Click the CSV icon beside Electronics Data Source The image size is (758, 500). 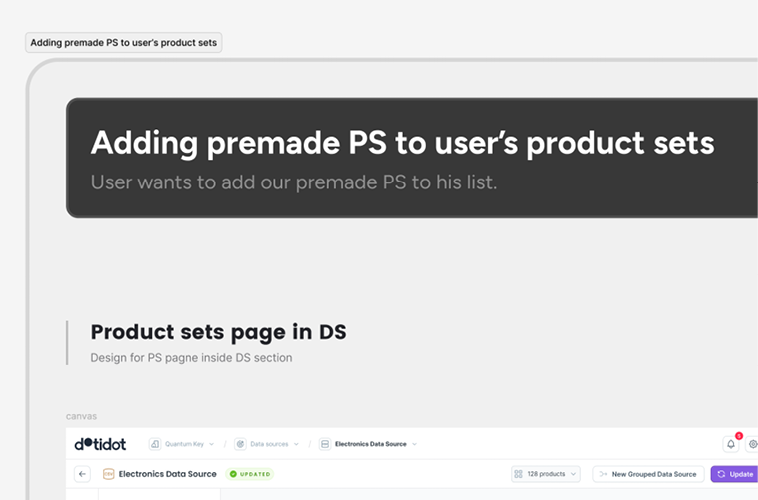(x=108, y=474)
